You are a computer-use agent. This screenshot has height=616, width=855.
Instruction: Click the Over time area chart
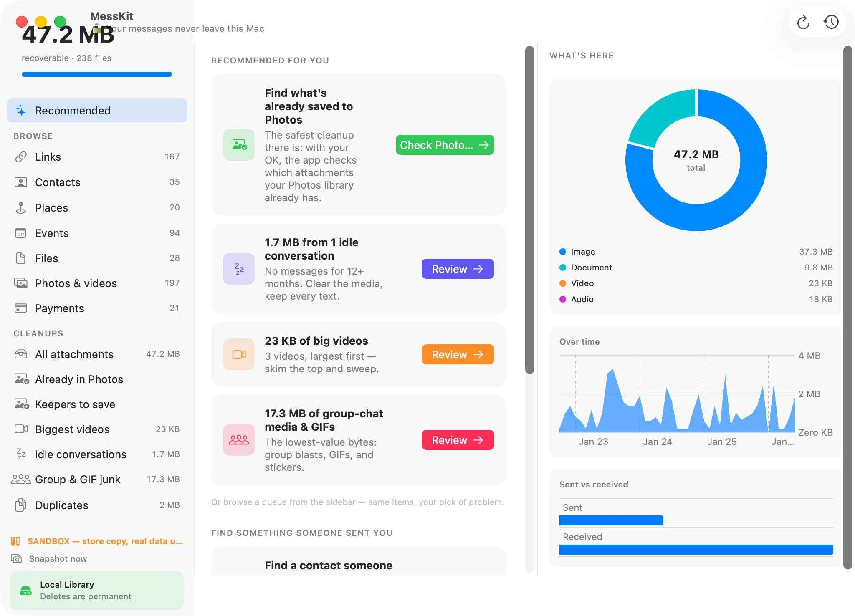pos(677,394)
